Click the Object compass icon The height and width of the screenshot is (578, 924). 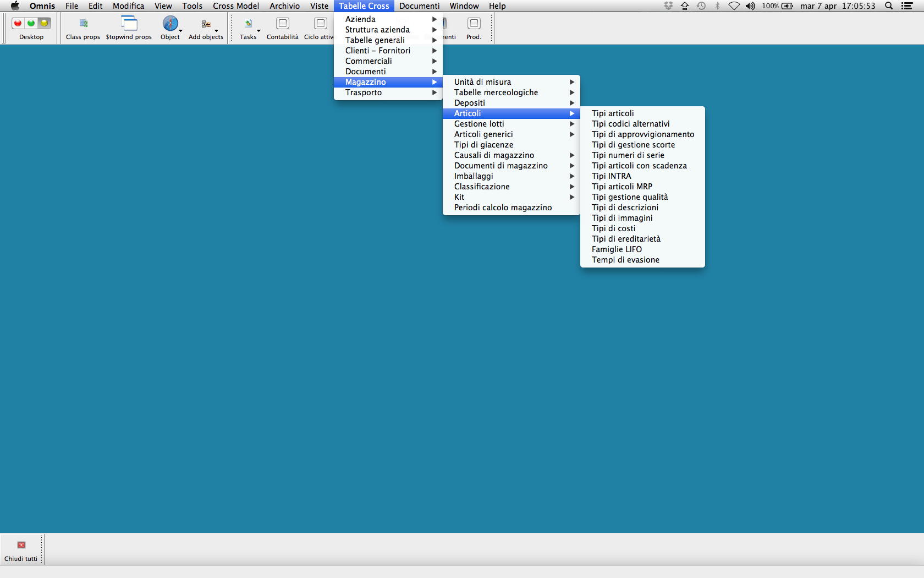[x=170, y=24]
